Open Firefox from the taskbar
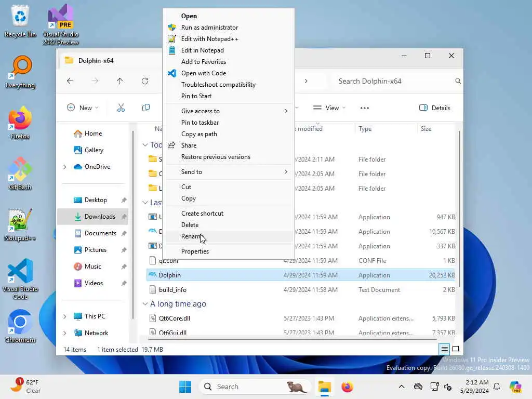 (347, 387)
